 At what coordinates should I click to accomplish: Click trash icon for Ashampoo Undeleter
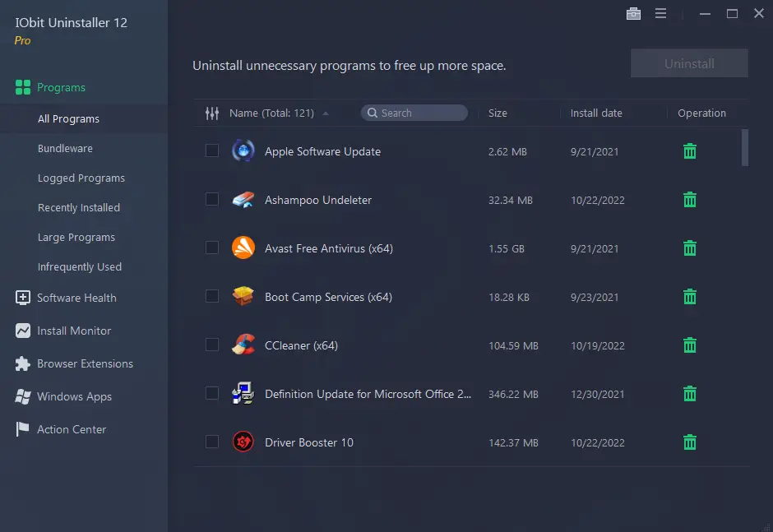click(x=690, y=200)
